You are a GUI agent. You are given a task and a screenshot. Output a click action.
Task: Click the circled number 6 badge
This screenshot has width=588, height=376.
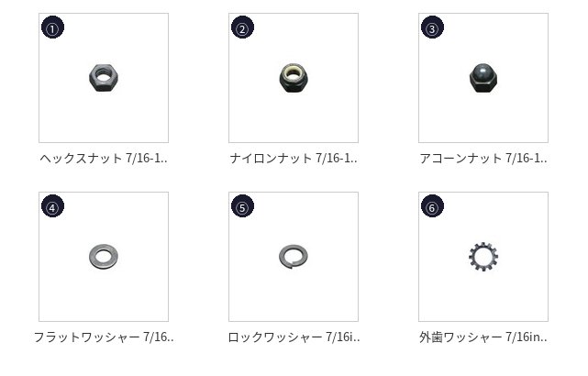[x=432, y=206]
